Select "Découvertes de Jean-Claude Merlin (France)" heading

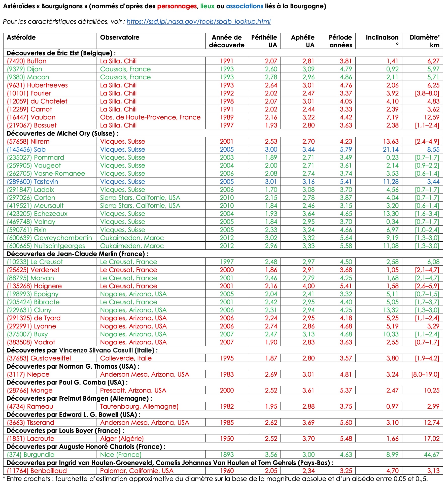[x=77, y=254]
